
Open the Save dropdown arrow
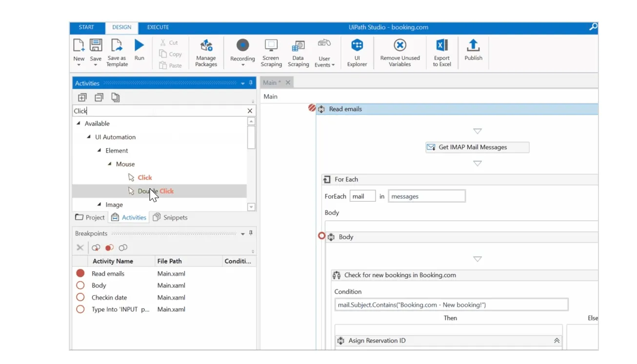[x=96, y=65]
